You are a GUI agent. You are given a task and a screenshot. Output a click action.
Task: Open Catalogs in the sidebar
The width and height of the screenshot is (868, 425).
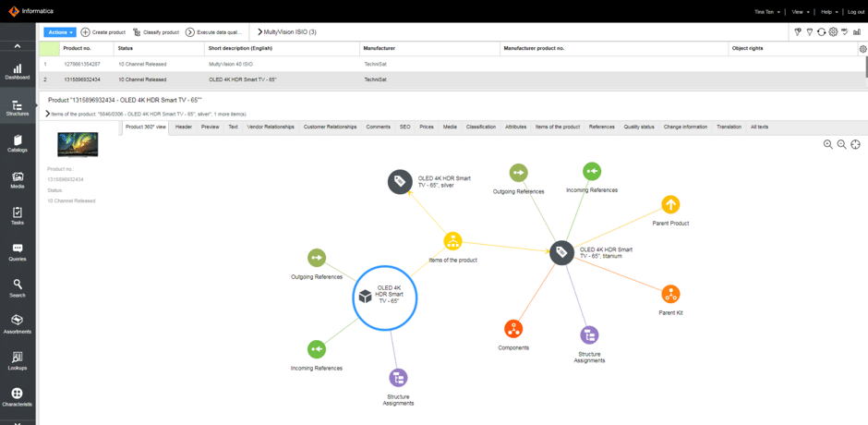pos(18,143)
